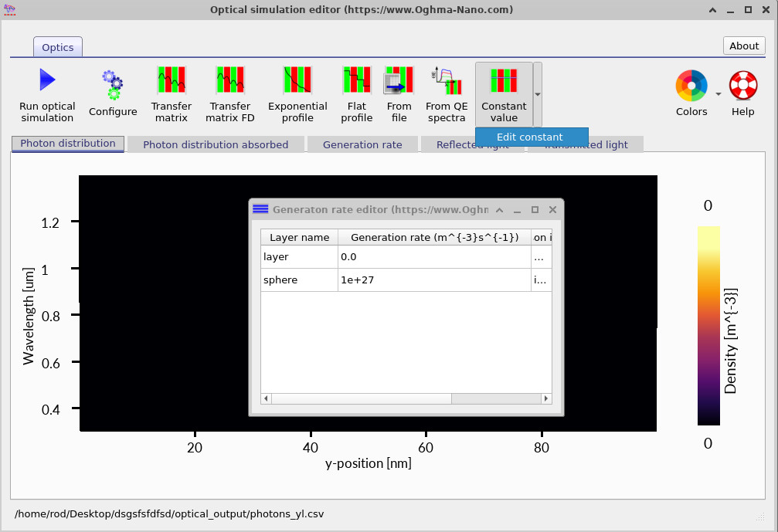Expand the Colors dropdown arrow
This screenshot has height=532, width=778.
(717, 93)
